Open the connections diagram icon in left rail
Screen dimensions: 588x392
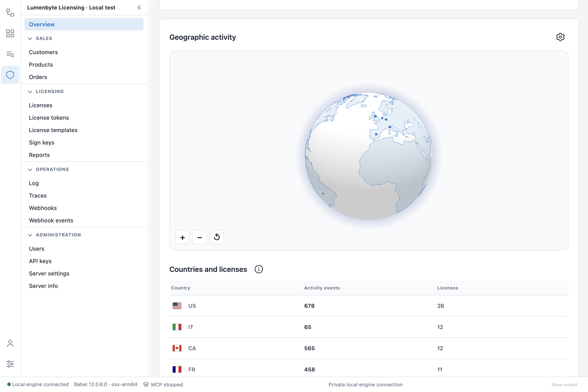(10, 13)
